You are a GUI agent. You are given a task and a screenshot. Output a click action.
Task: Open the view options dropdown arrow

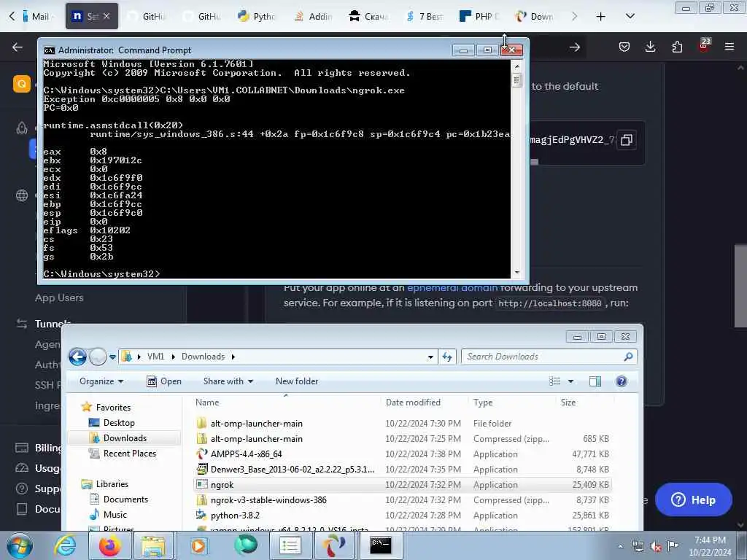point(570,381)
